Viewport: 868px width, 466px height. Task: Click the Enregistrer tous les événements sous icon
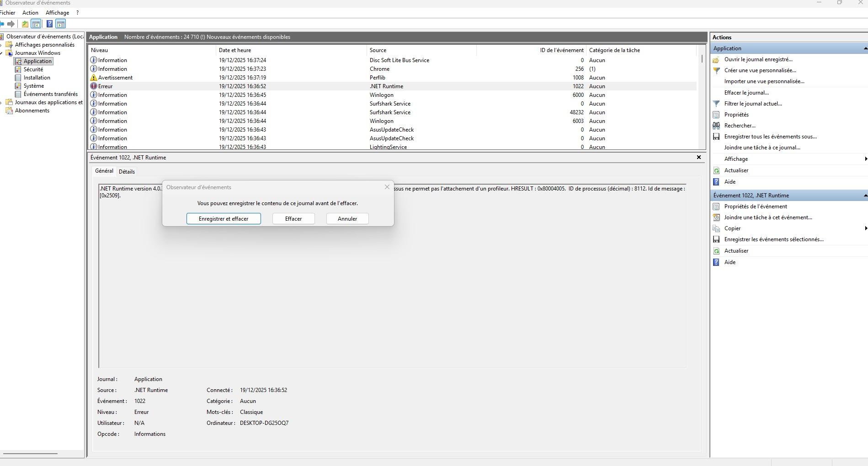[x=716, y=137]
